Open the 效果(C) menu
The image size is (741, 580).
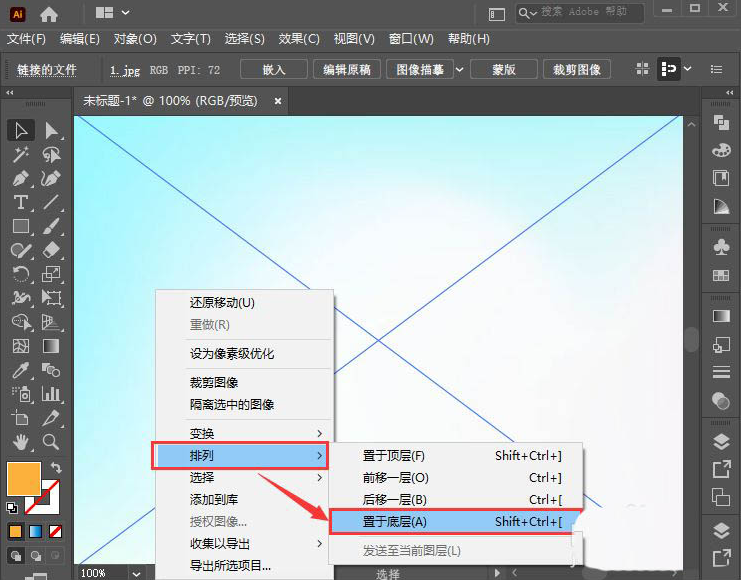tap(299, 39)
